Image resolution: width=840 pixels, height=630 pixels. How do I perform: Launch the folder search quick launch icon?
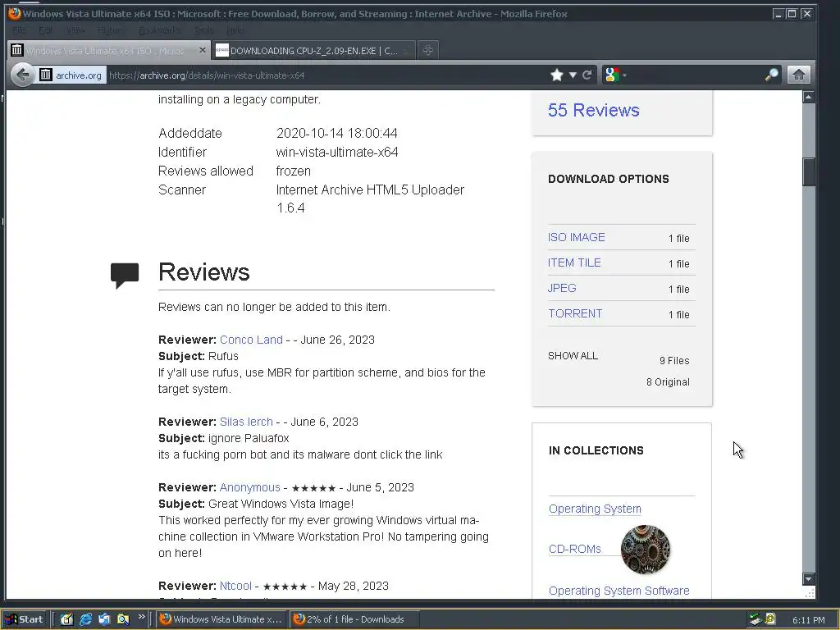[x=123, y=619]
